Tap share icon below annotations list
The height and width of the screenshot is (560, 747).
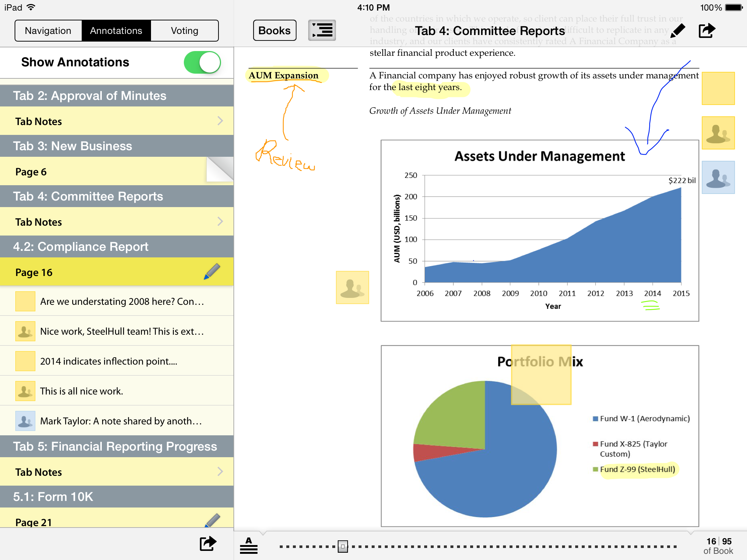(x=208, y=543)
